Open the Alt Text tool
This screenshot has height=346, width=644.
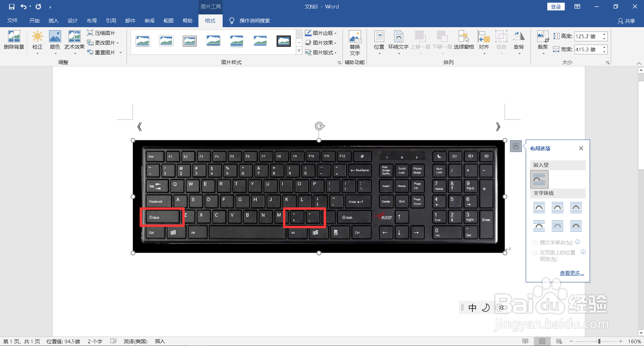tap(355, 43)
